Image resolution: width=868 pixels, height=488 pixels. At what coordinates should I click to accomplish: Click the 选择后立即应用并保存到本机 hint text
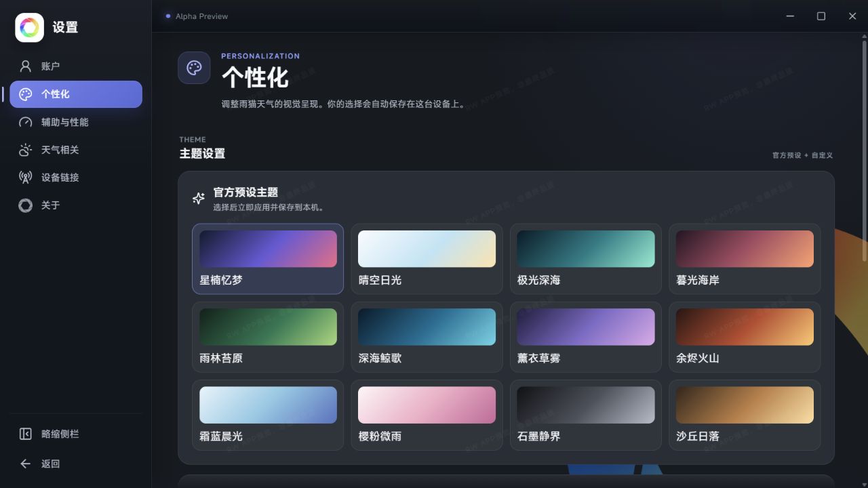pos(269,207)
